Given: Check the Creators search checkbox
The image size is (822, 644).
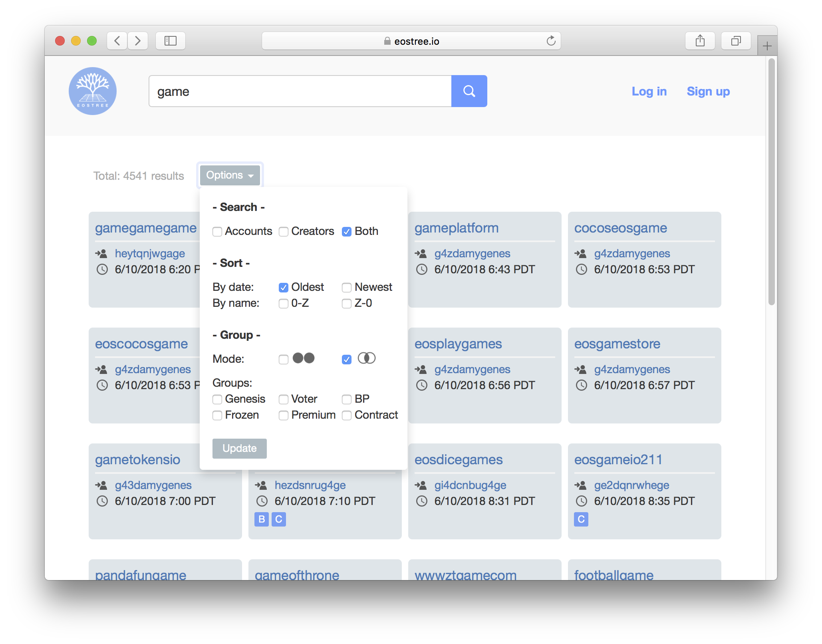Looking at the screenshot, I should [x=284, y=232].
